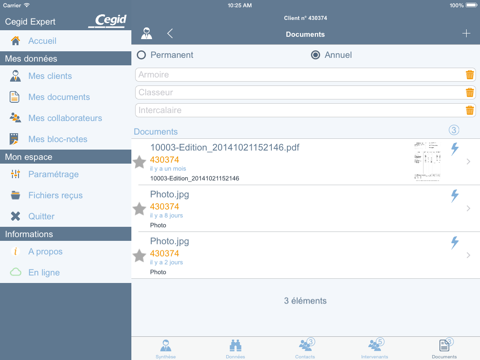The image size is (480, 360).
Task: Star the Photo.jpg from 8 days ago
Action: (139, 209)
